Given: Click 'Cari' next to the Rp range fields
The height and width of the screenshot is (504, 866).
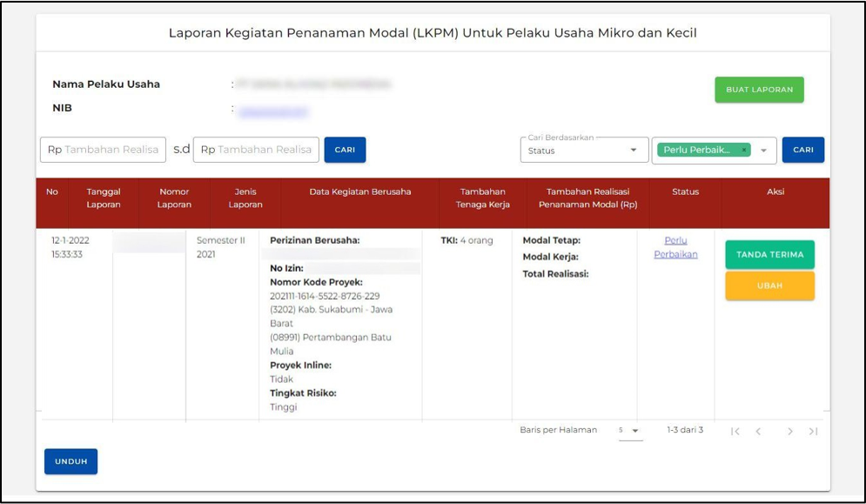Looking at the screenshot, I should click(x=345, y=150).
